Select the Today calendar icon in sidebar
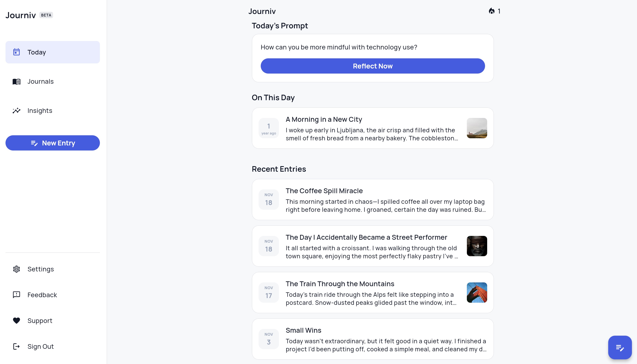 tap(16, 52)
